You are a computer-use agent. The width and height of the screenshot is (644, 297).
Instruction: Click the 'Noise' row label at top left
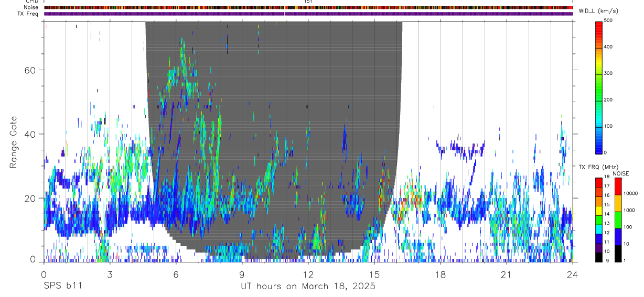pyautogui.click(x=31, y=7)
